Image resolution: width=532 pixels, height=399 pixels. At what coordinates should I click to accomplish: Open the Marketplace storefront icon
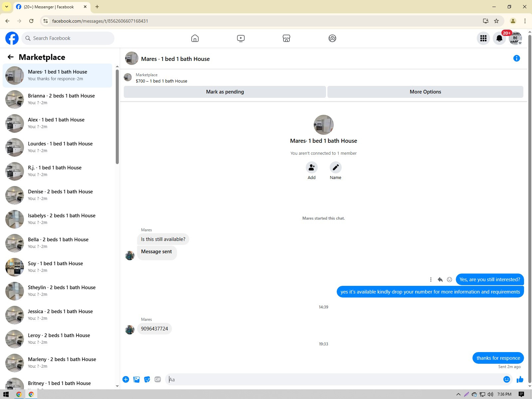pyautogui.click(x=286, y=38)
